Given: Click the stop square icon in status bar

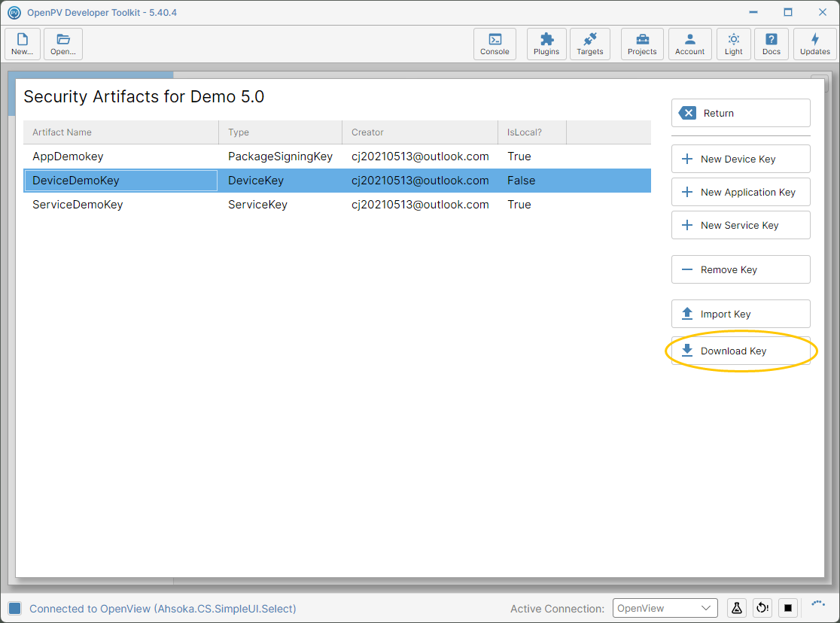Looking at the screenshot, I should point(787,608).
